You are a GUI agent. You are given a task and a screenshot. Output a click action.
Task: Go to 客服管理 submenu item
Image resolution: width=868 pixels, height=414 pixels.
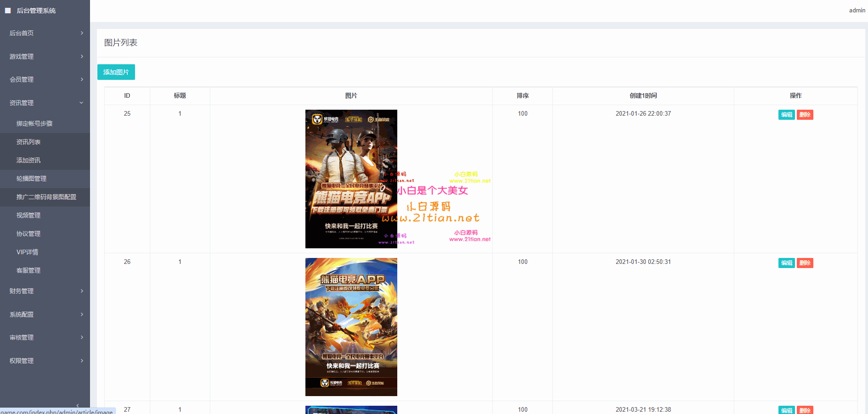[x=45, y=270]
